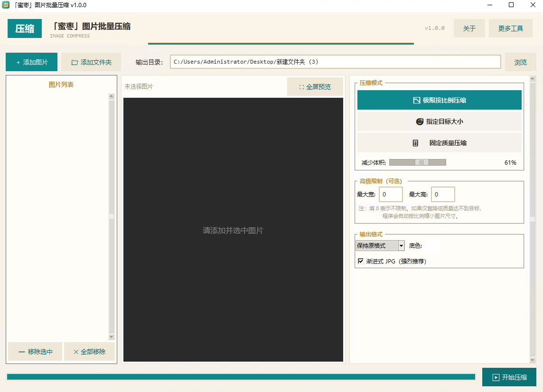Remove selected image with 移除选中

click(35, 352)
